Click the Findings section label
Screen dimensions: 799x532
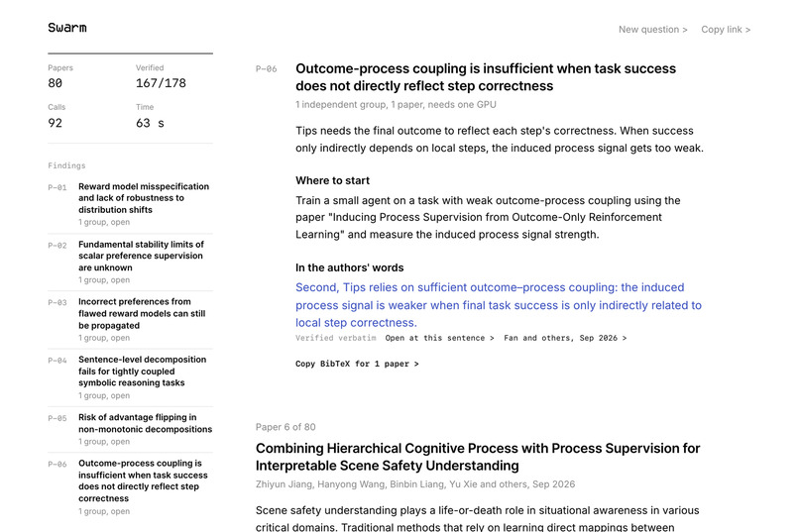point(66,165)
